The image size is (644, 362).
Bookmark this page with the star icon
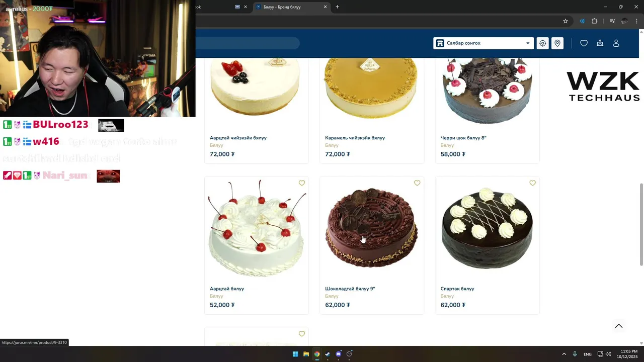coord(566,21)
